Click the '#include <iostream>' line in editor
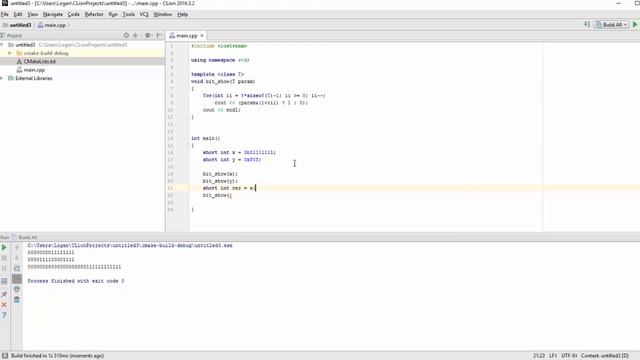640x360 pixels. click(x=219, y=46)
